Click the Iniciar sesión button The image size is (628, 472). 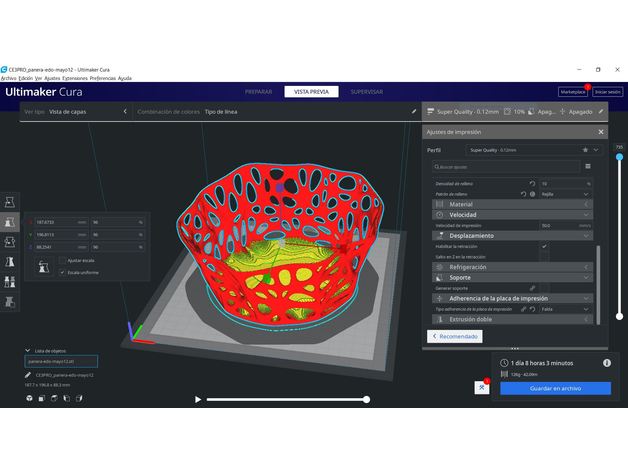click(608, 92)
